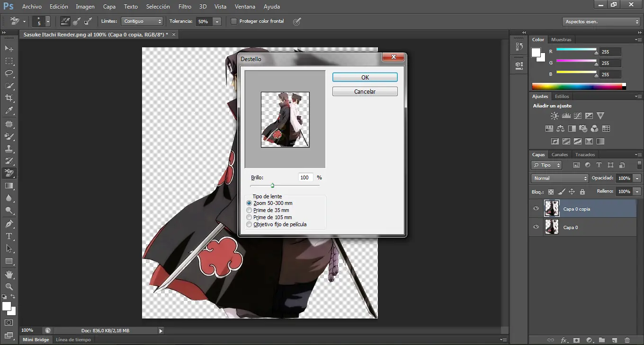Select the Crop tool
Image resolution: width=644 pixels, height=345 pixels.
[9, 98]
